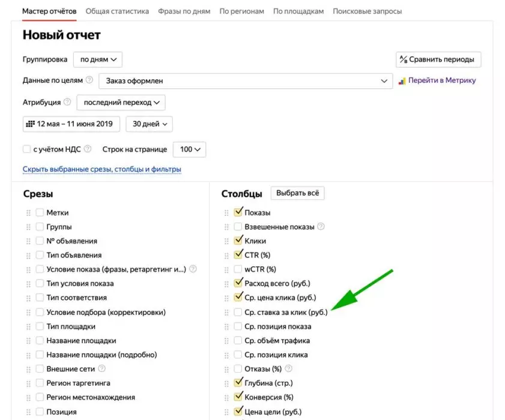Click help icon next to с учётом НДС
The height and width of the screenshot is (420, 505).
coord(87,149)
